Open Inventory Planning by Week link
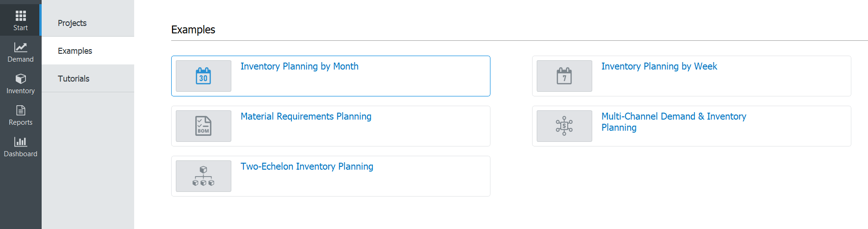868x229 pixels. click(x=659, y=66)
